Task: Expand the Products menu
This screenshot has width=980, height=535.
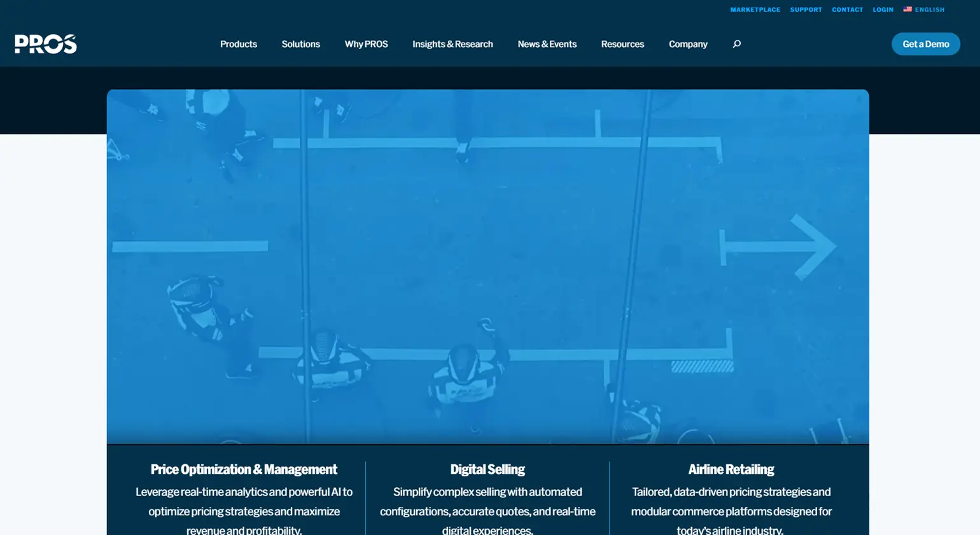Action: 239,44
